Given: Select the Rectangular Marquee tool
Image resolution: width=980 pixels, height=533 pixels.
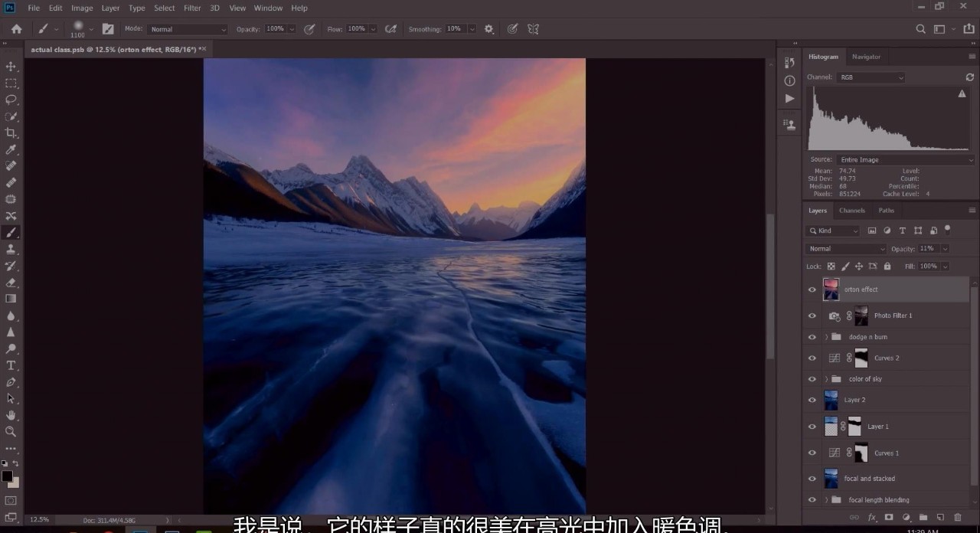Looking at the screenshot, I should 11,83.
